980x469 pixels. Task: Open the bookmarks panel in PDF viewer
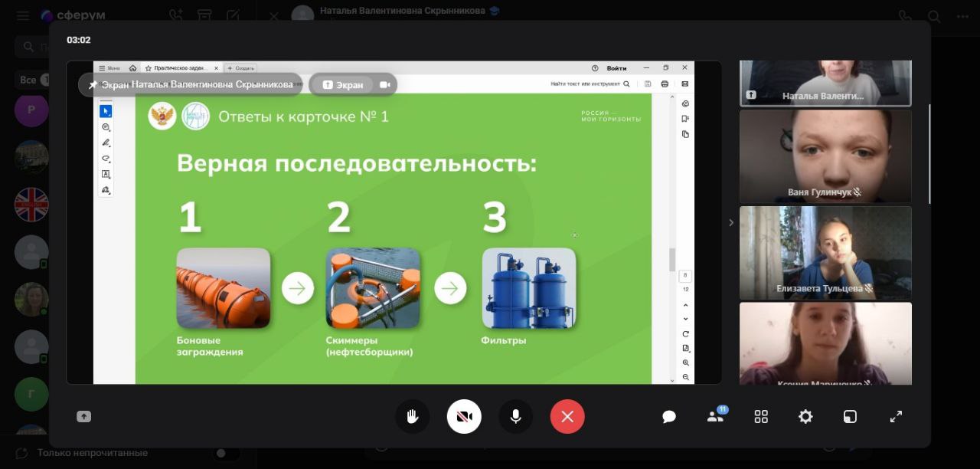tap(685, 119)
